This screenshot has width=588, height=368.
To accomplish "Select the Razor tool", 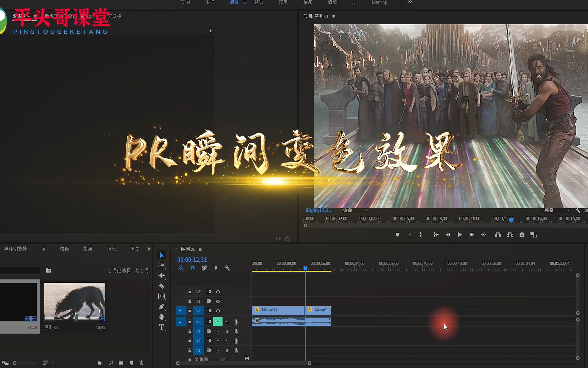I will pos(162,286).
